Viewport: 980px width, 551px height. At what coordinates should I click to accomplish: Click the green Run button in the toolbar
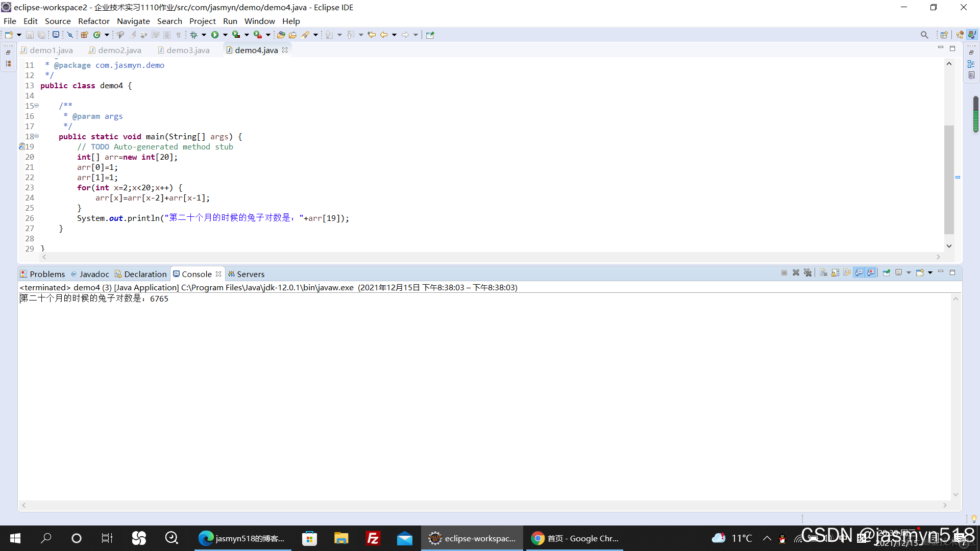215,35
